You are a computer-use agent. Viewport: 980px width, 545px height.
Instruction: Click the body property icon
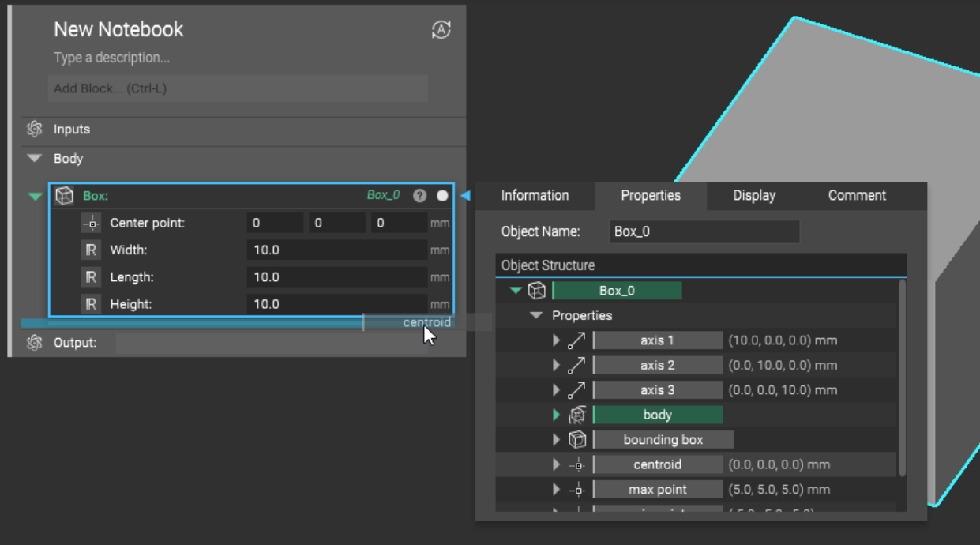tap(577, 415)
